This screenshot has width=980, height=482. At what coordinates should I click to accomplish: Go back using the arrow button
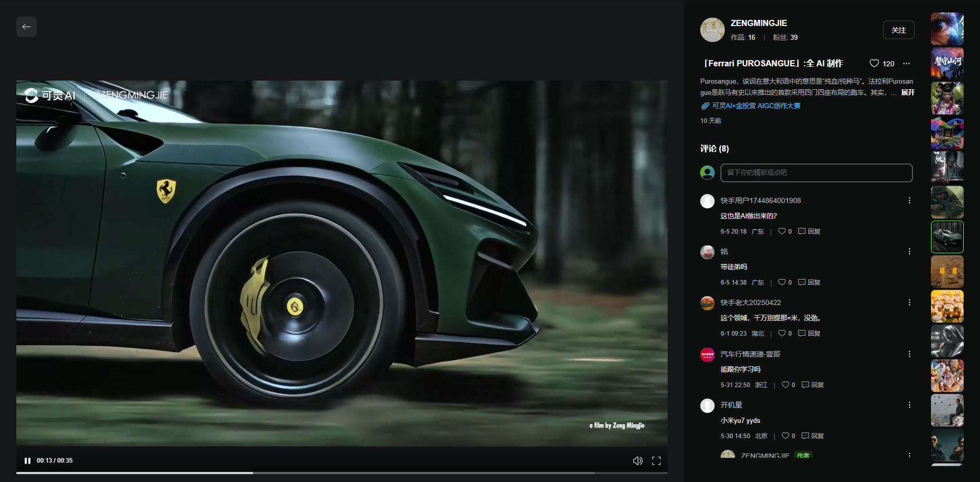tap(27, 27)
